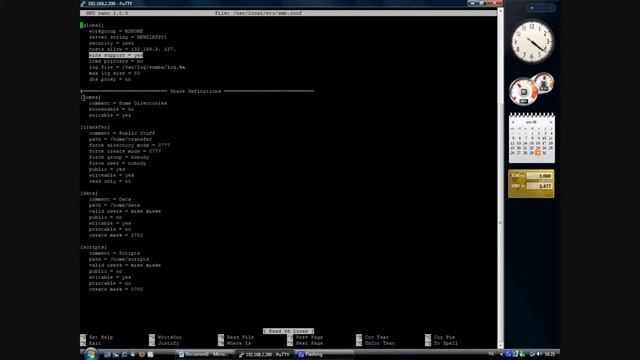Select the 192.168.2.200 - PuTTY taskbar button
Screen dimensions: 640x360
pyautogui.click(x=264, y=355)
